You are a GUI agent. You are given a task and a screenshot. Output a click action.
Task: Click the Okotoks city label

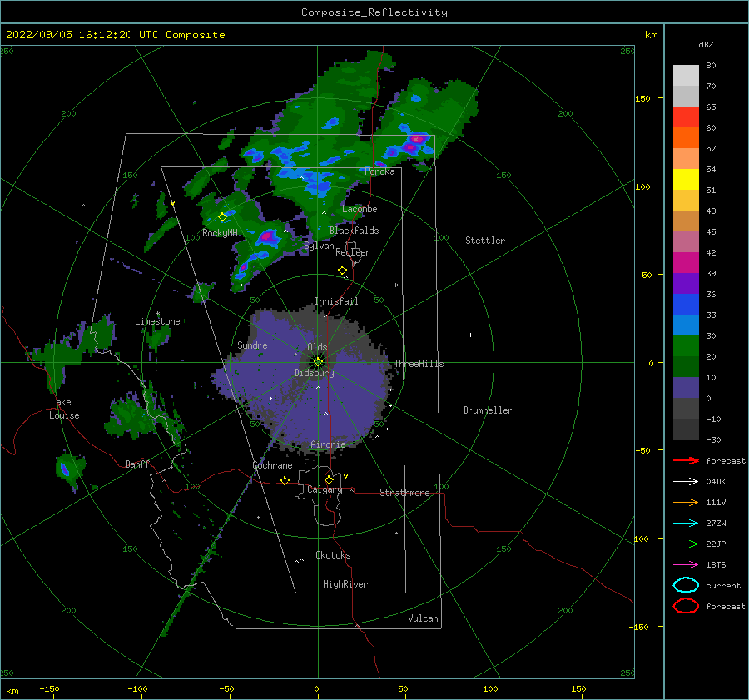(x=333, y=554)
